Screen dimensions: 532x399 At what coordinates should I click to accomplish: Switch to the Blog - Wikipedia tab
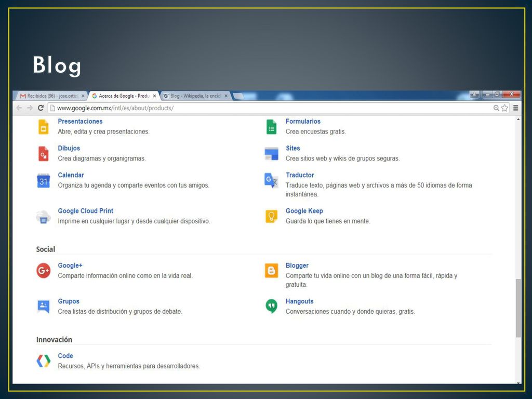[195, 96]
